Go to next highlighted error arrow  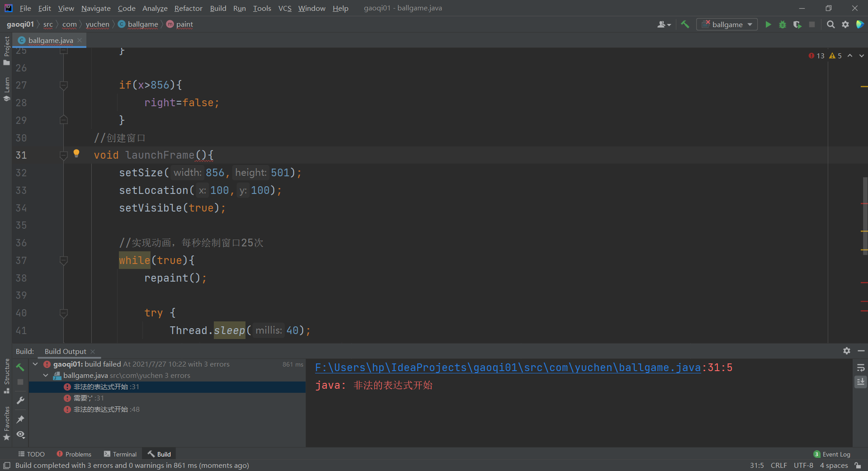(x=862, y=56)
